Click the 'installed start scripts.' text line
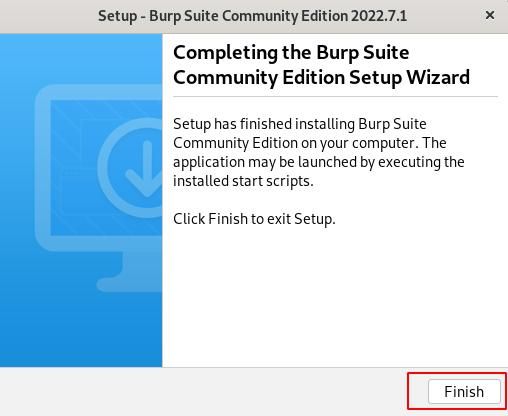 point(243,181)
